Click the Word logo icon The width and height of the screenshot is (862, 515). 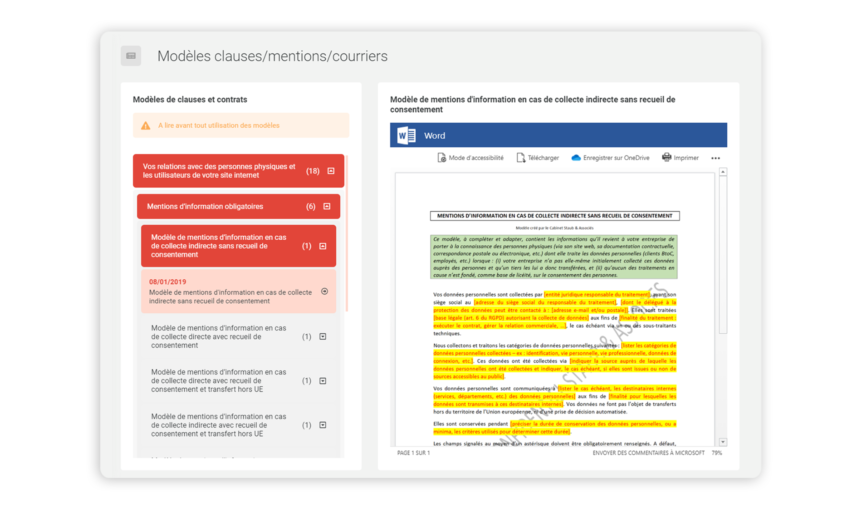pos(406,135)
